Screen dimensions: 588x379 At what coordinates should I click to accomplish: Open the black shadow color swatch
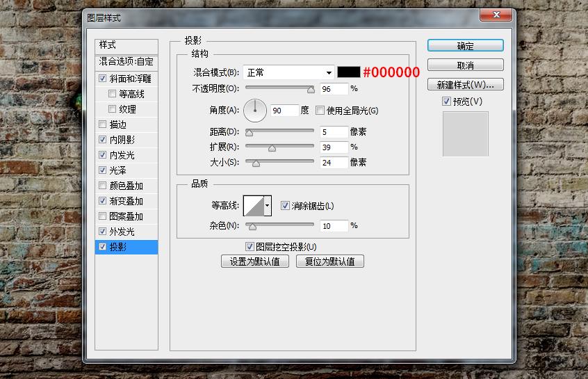tap(349, 72)
